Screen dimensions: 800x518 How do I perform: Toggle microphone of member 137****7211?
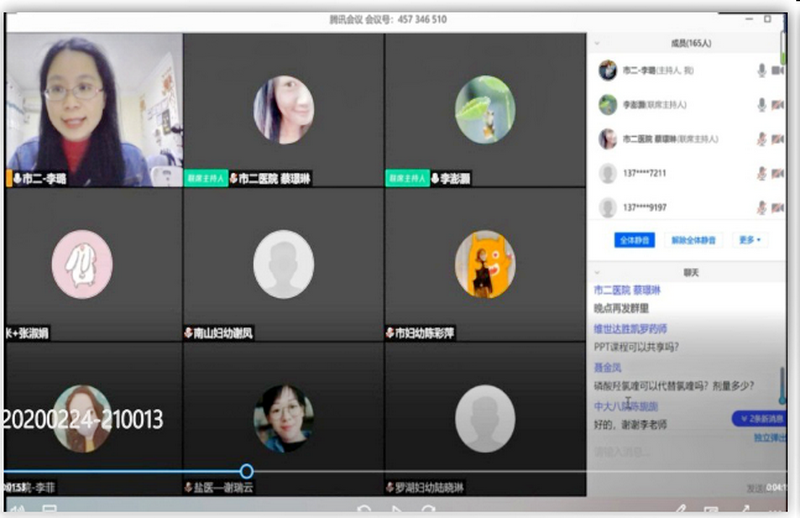click(x=762, y=173)
